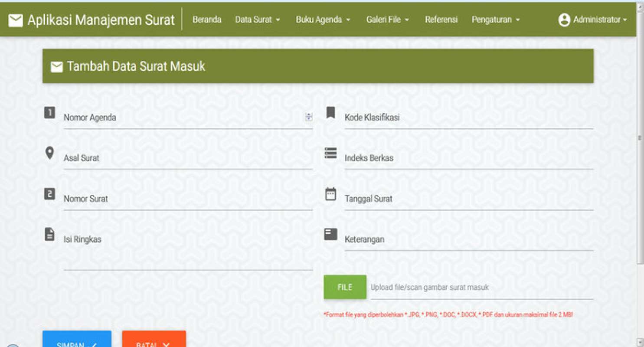The width and height of the screenshot is (644, 347).
Task: Navigate to Beranda
Action: (207, 20)
